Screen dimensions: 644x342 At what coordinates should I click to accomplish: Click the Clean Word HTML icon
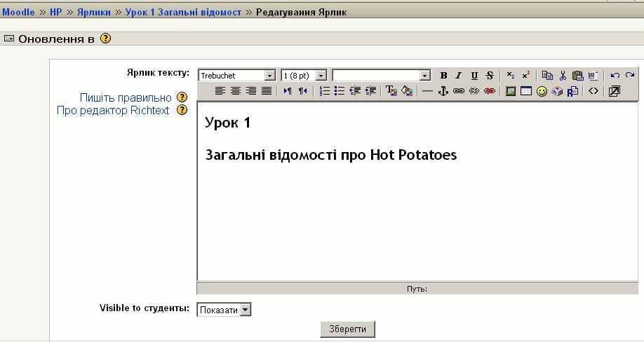click(593, 76)
